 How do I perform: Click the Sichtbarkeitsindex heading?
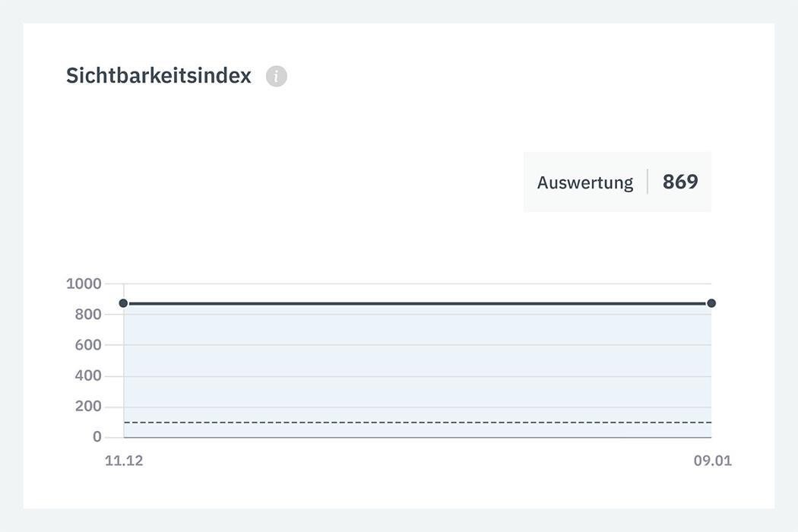[x=158, y=76]
